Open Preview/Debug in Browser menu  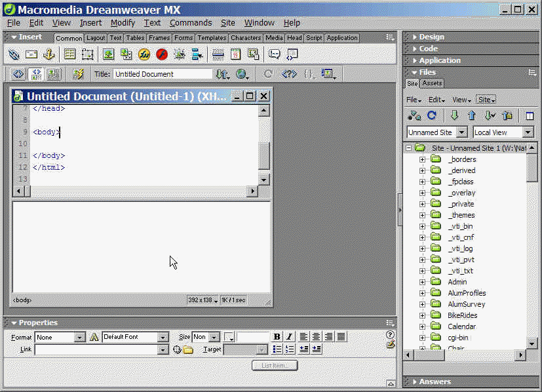coord(242,74)
